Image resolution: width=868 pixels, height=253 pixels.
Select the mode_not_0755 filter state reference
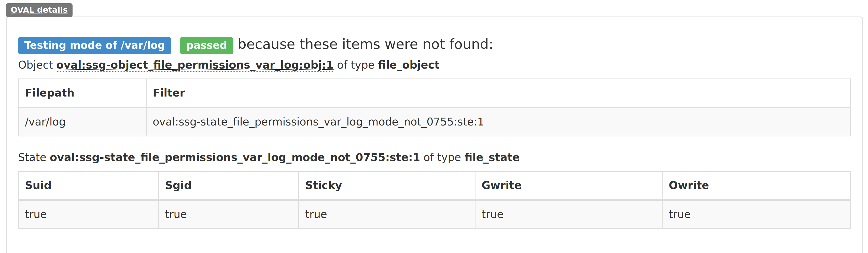click(x=318, y=122)
